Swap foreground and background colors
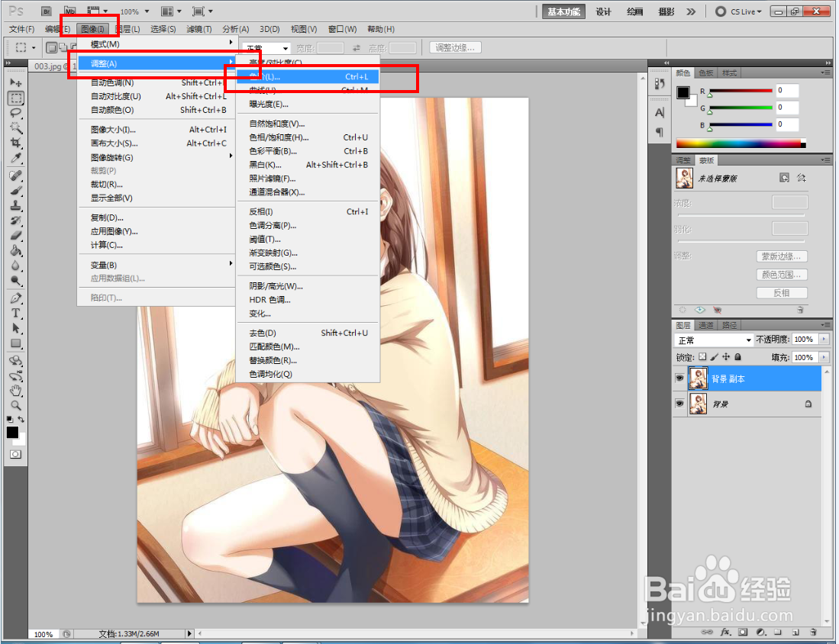This screenshot has width=839, height=644. [21, 420]
